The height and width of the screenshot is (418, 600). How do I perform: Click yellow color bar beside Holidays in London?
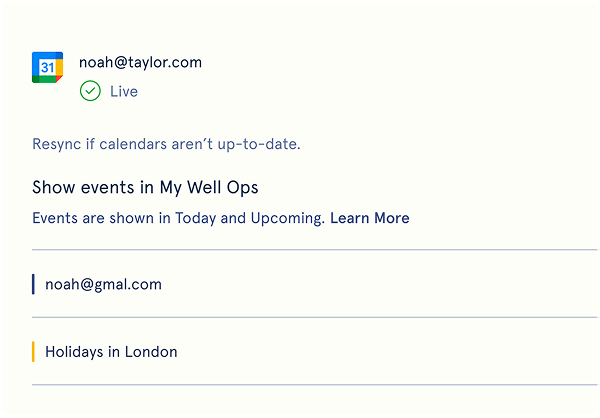tap(33, 352)
